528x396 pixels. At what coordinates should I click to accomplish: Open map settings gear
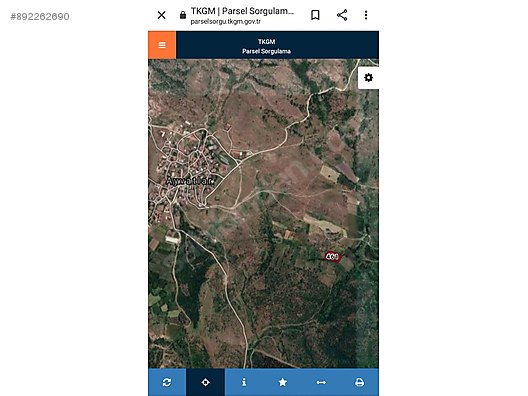pos(368,78)
